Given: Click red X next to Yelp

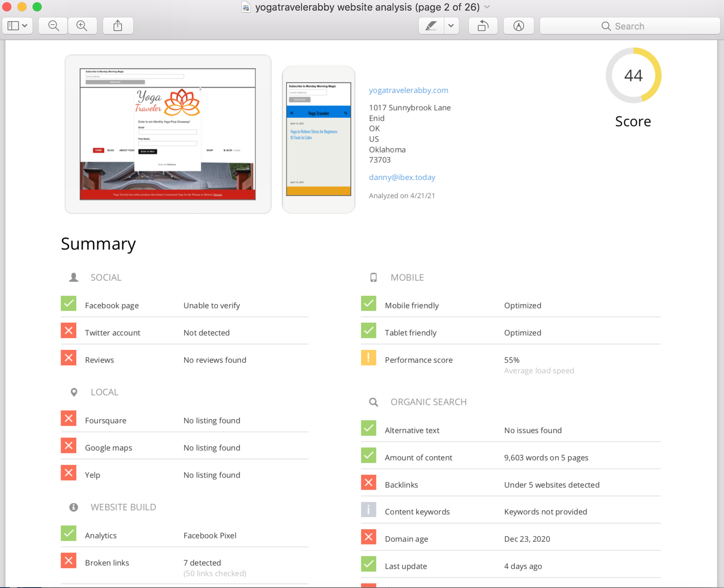Looking at the screenshot, I should pyautogui.click(x=69, y=473).
